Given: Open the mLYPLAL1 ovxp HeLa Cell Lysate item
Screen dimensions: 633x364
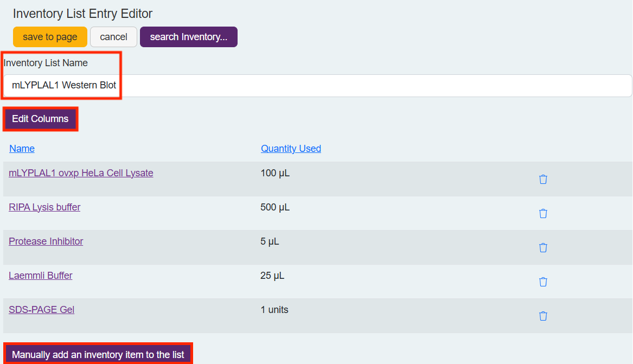Looking at the screenshot, I should click(x=81, y=173).
